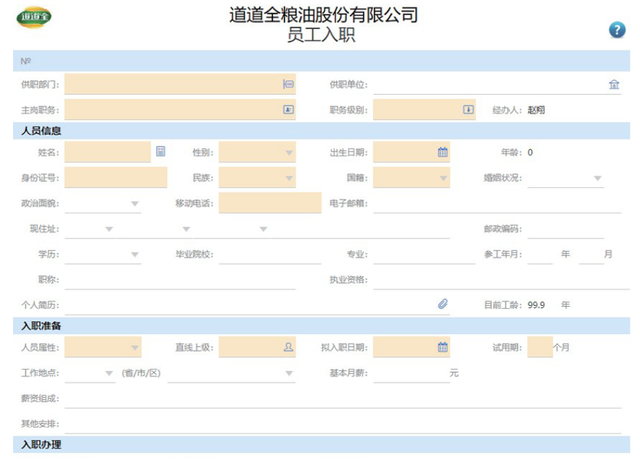Click the 供职部门 input field
Image resolution: width=640 pixels, height=461 pixels.
click(180, 84)
